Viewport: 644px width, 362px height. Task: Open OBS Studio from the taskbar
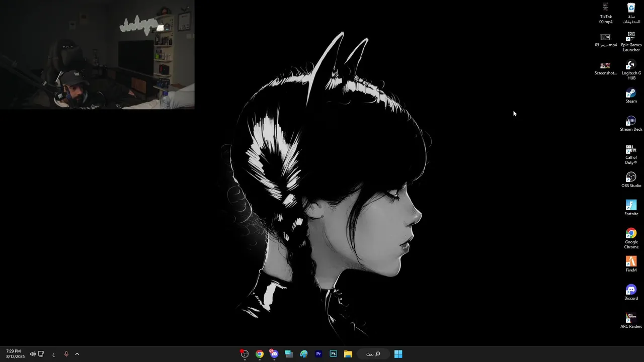245,354
